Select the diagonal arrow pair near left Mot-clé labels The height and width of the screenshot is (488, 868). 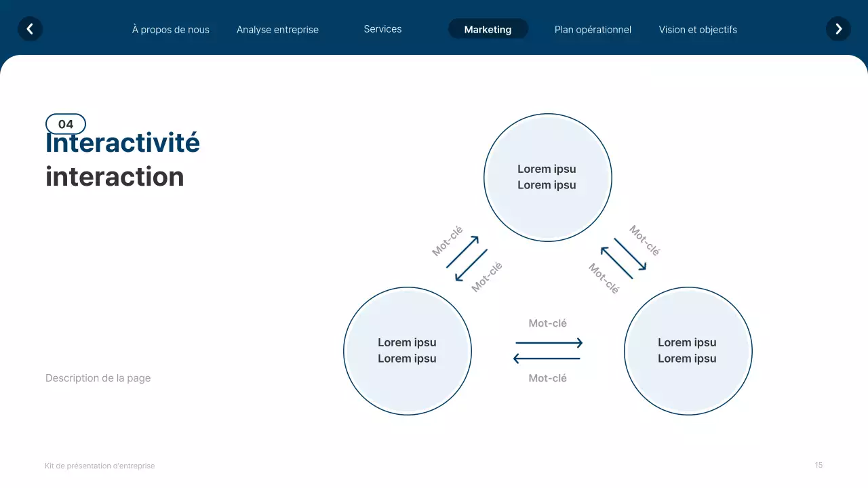click(468, 260)
